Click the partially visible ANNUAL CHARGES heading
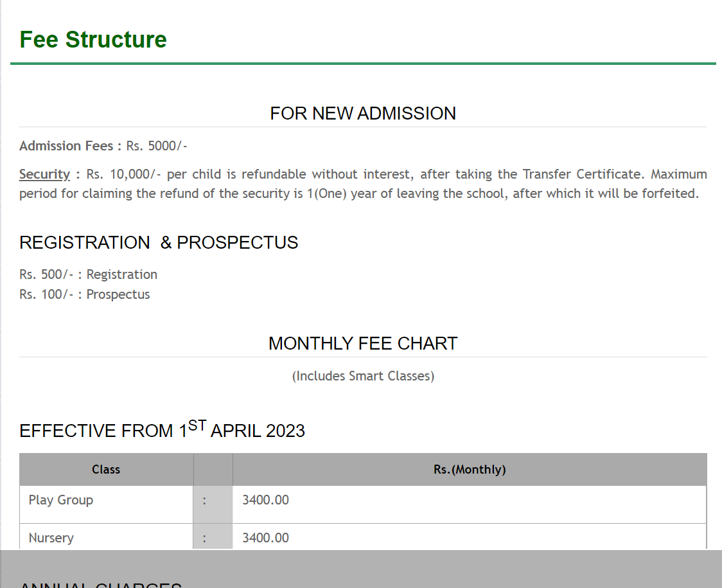 101,584
